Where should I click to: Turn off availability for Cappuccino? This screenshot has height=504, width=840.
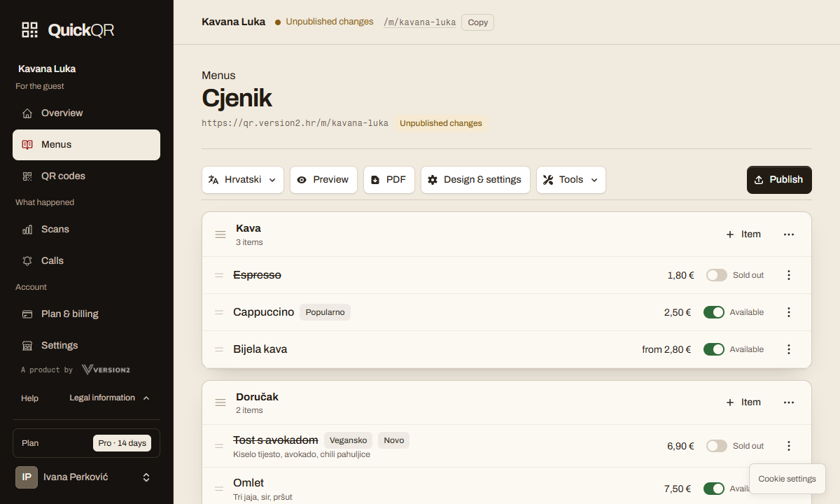[x=714, y=312]
